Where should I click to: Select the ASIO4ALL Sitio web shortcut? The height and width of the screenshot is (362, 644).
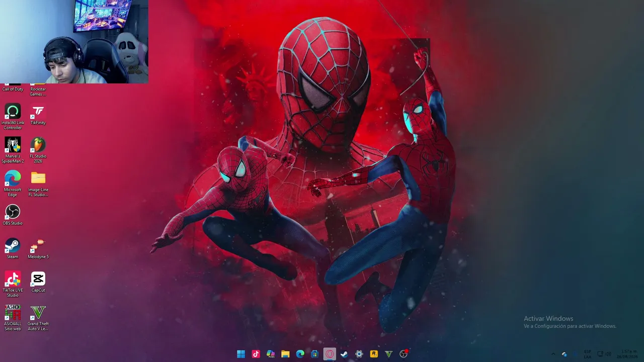click(13, 318)
